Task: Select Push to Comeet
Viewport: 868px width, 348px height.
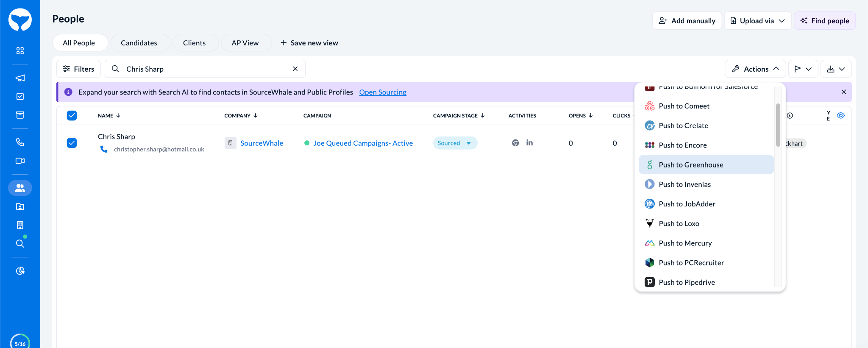Action: [x=706, y=106]
